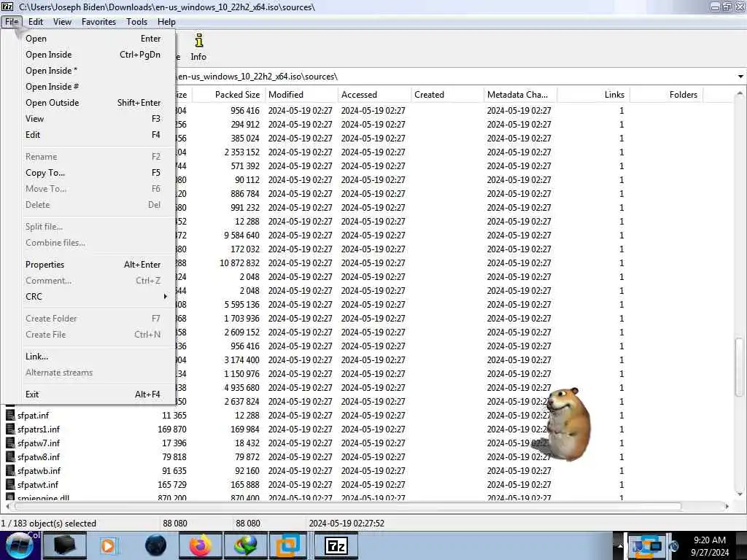Click packed size value 9 584 640
This screenshot has width=747, height=560.
pos(241,236)
